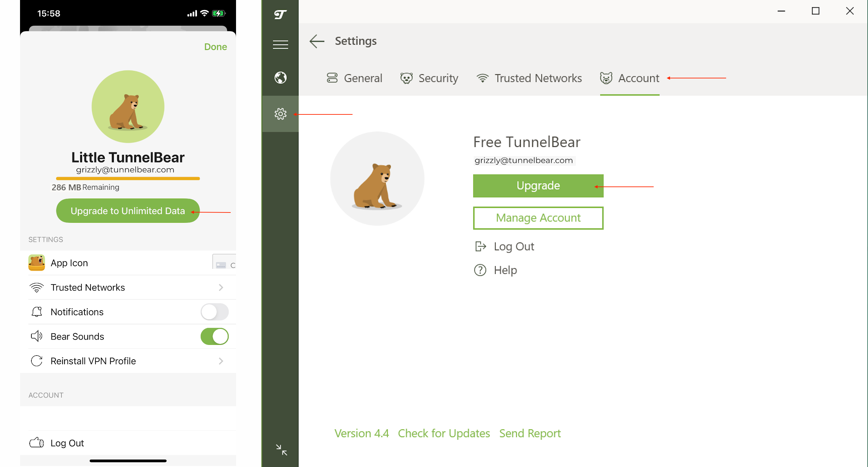Tap the Notifications bell icon
The width and height of the screenshot is (868, 467).
pos(37,312)
